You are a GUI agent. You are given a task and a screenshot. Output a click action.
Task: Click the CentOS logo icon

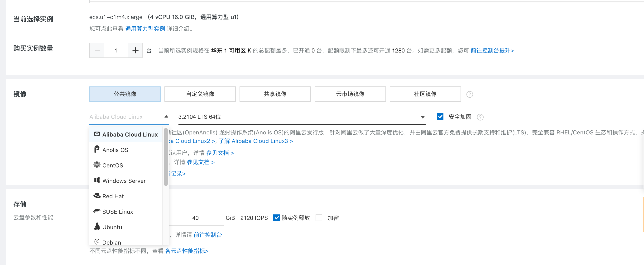tap(97, 165)
